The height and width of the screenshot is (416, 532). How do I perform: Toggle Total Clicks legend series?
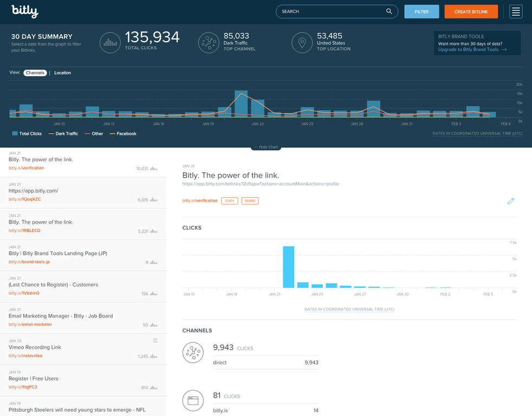(x=27, y=134)
